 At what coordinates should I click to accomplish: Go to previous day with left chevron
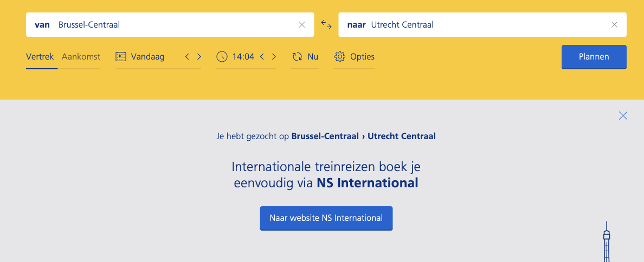pos(187,57)
